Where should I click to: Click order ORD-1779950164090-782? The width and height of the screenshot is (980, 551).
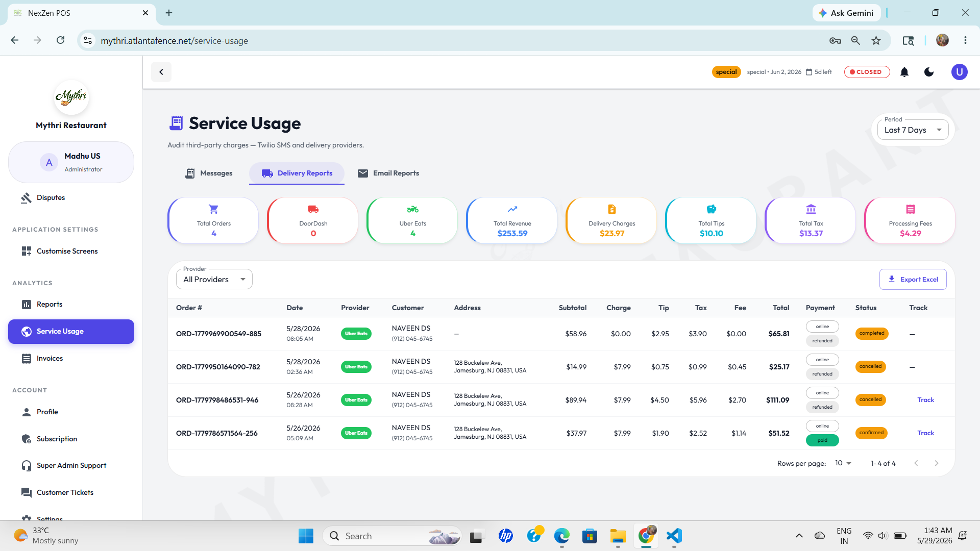coord(218,367)
